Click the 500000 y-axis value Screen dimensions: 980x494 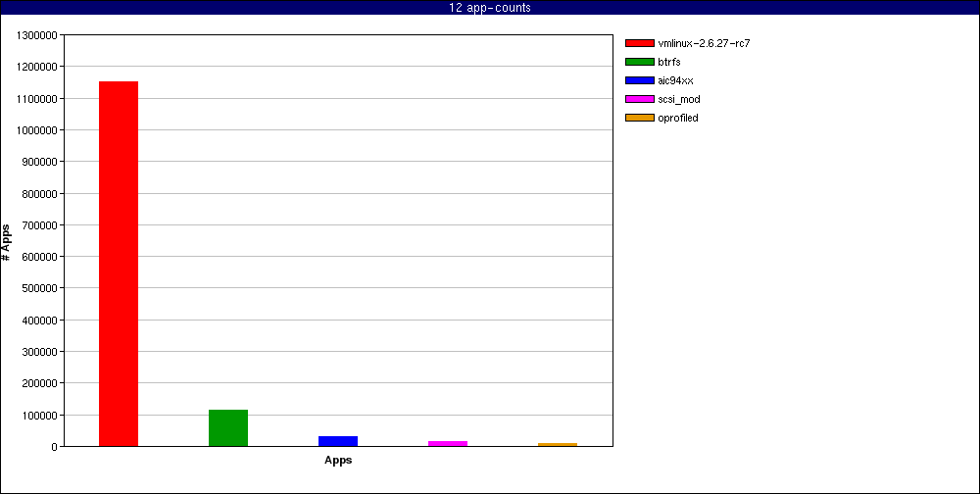(39, 289)
